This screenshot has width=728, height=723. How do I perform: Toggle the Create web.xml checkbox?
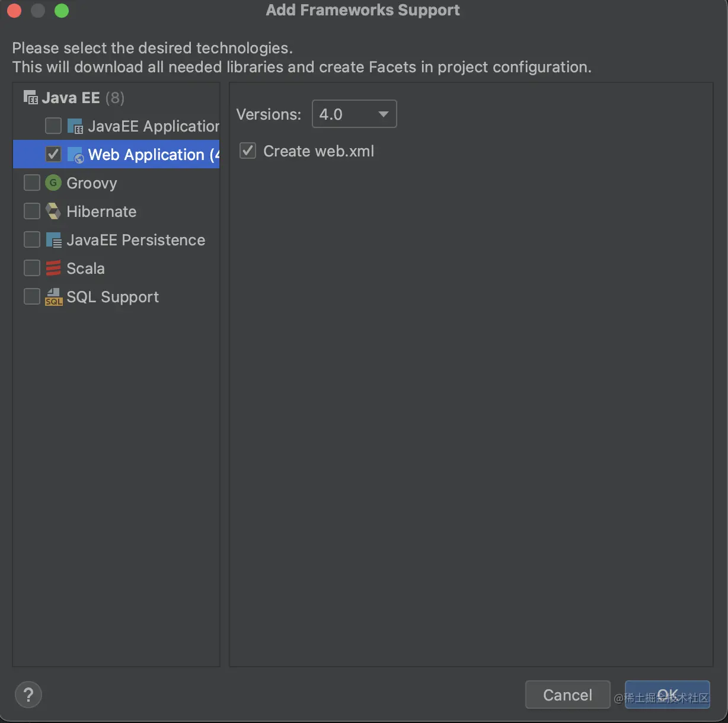[x=248, y=151]
